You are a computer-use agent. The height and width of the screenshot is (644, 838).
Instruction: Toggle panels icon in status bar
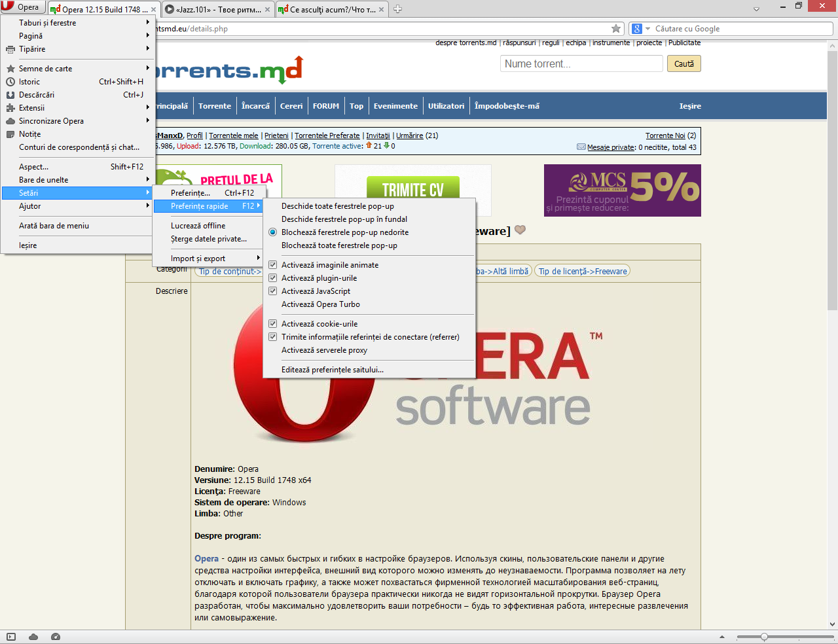tap(10, 637)
